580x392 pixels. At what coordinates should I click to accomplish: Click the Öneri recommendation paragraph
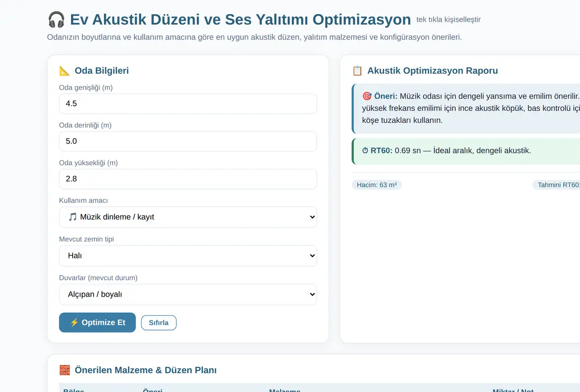[x=471, y=108]
